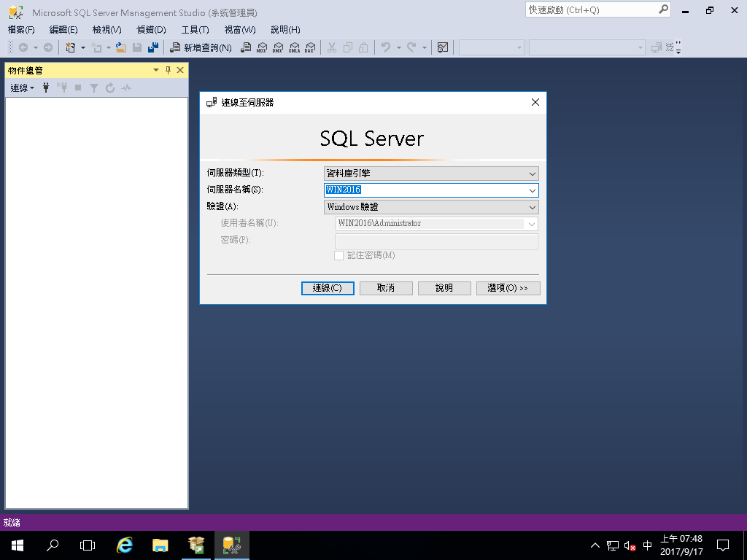Screen dimensions: 747x560
Task: Click the muted speaker volume tray icon
Action: tap(630, 545)
